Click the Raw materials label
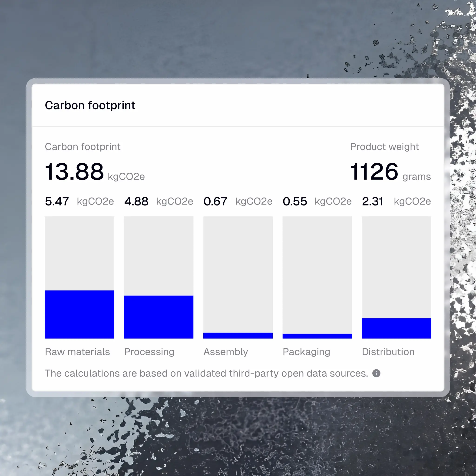This screenshot has height=476, width=476. [77, 352]
